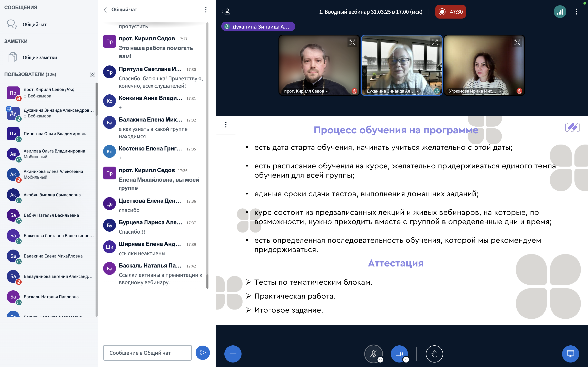Go back from Общий чат header
The height and width of the screenshot is (367, 588).
tap(105, 10)
